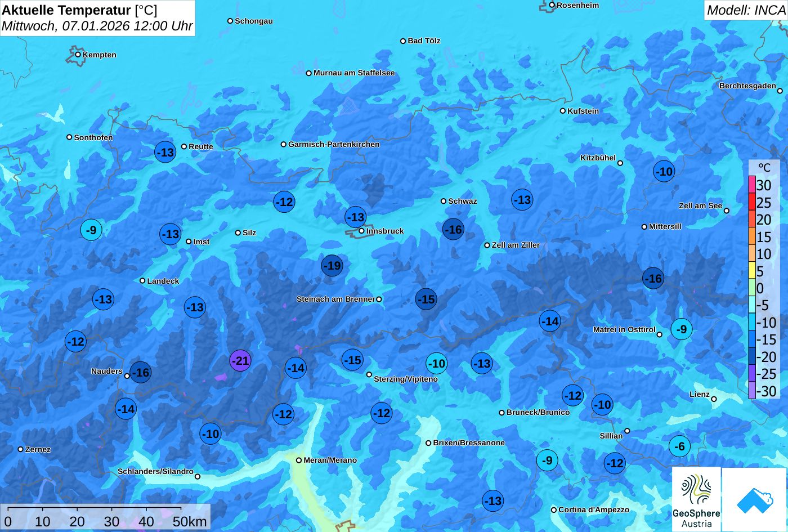
Task: Select the Kempten city marker
Action: (78, 55)
